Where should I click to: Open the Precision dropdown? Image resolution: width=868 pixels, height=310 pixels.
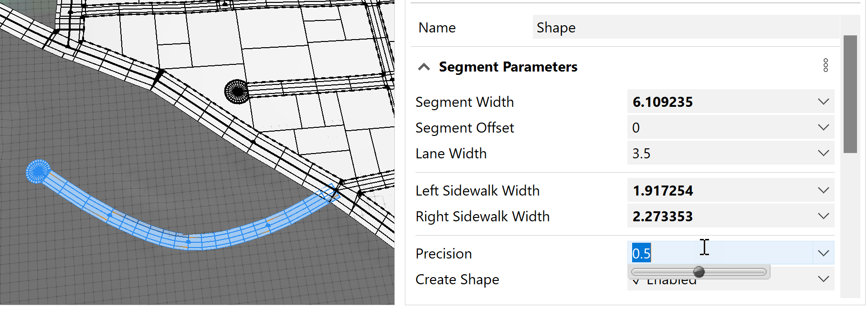tap(822, 253)
